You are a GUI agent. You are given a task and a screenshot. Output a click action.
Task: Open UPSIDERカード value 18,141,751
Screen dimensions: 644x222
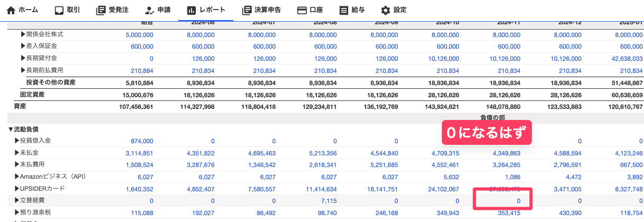pyautogui.click(x=382, y=189)
